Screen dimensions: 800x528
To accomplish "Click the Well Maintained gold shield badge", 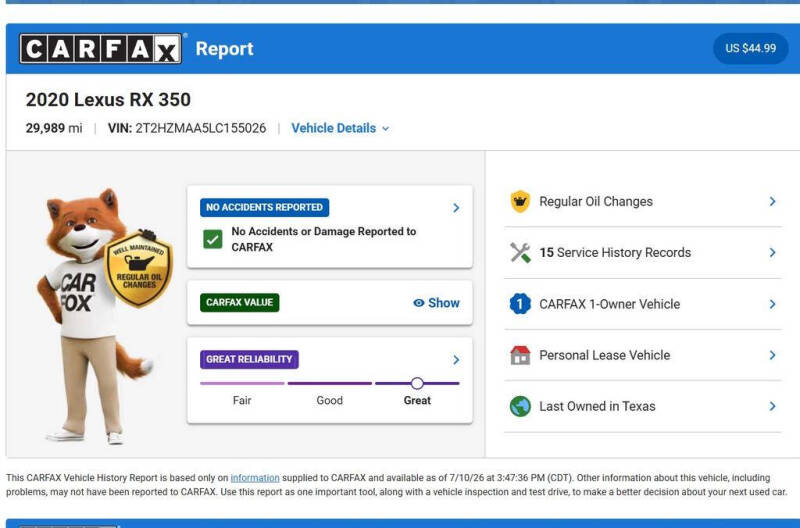I will click(x=138, y=269).
